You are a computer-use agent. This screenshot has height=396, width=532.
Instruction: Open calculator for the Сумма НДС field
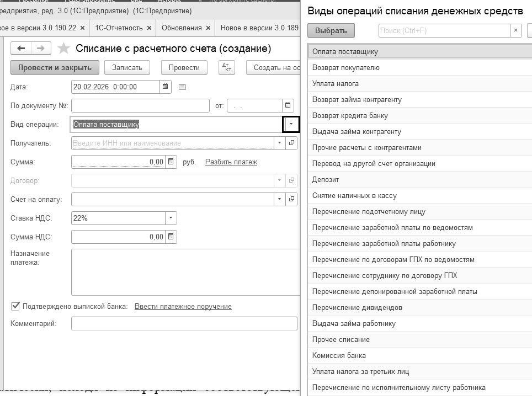tap(171, 237)
